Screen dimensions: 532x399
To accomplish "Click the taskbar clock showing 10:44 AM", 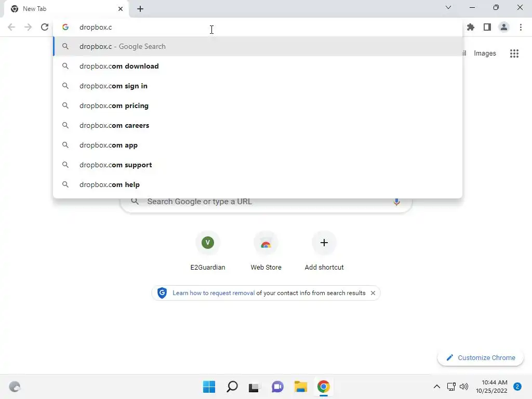I will tap(491, 387).
